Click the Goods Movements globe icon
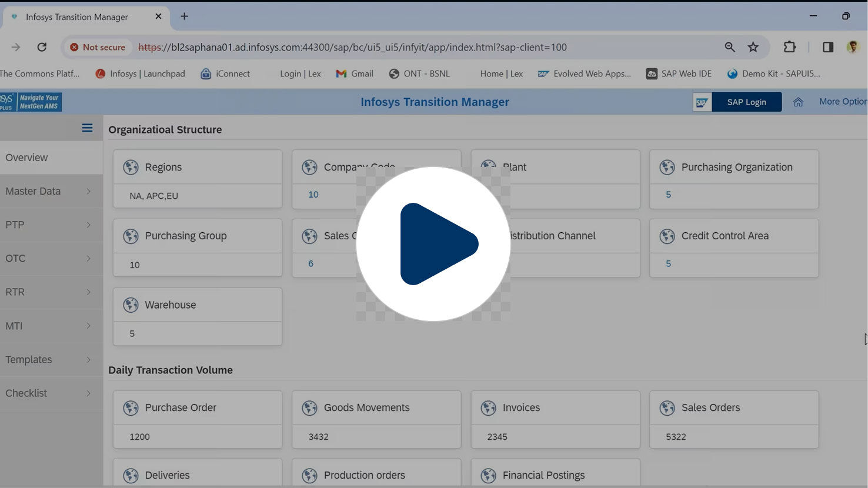This screenshot has height=488, width=868. pos(309,407)
